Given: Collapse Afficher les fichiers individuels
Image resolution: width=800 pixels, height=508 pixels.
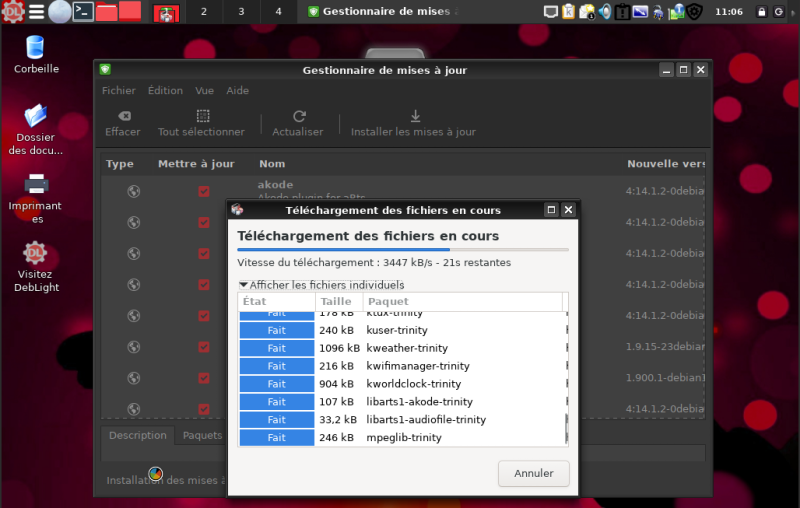Looking at the screenshot, I should (x=243, y=285).
